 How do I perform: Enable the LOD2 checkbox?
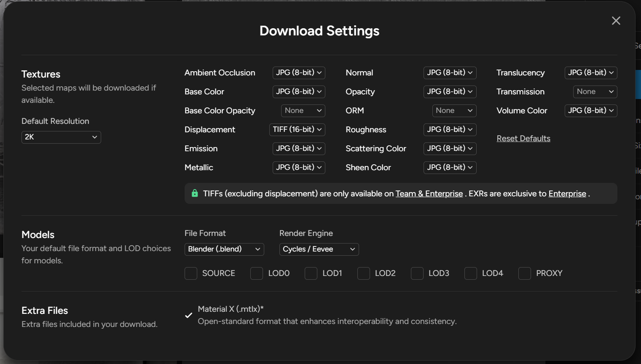tap(363, 273)
